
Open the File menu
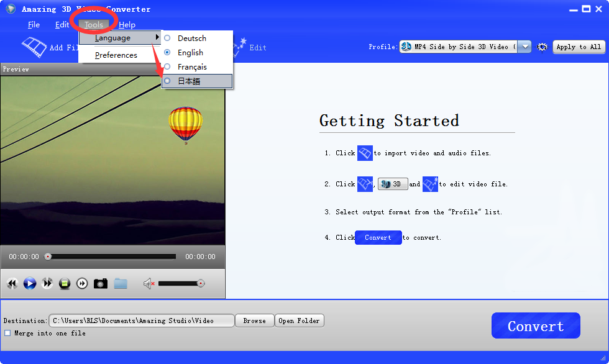pyautogui.click(x=34, y=25)
